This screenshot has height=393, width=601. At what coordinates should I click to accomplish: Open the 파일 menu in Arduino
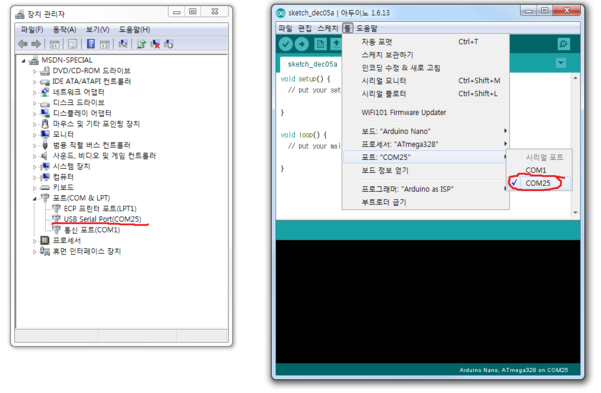285,28
